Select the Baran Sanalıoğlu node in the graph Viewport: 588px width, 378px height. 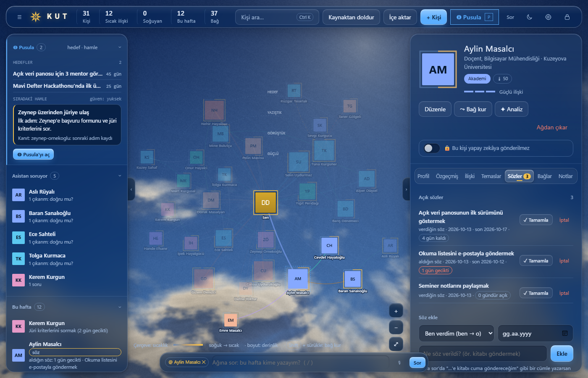[x=353, y=279]
